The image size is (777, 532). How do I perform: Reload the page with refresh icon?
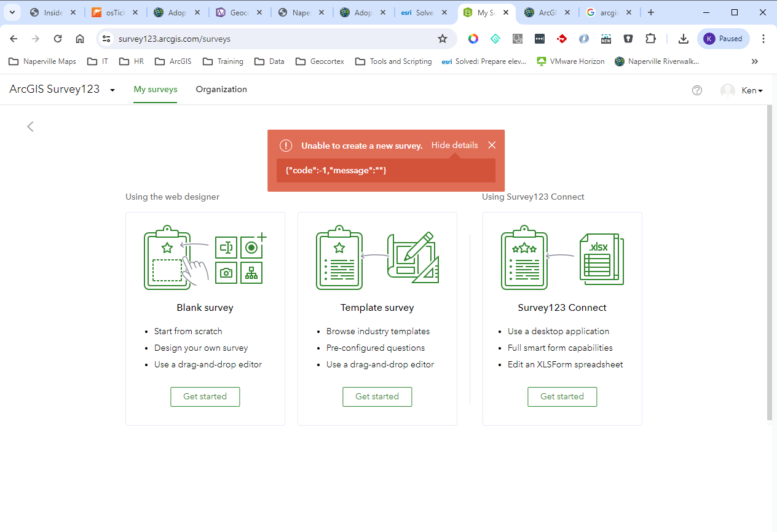[58, 39]
